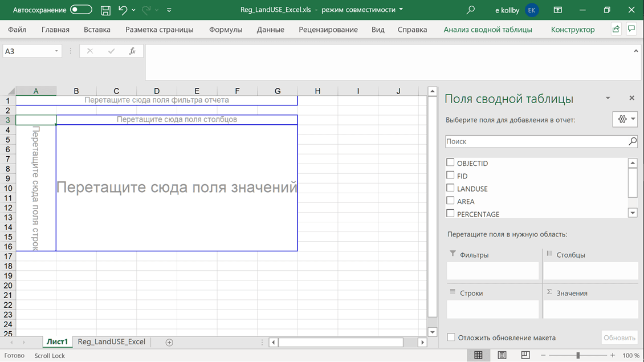Click the confirm checkmark formula icon
This screenshot has height=362, width=644.
click(x=111, y=51)
